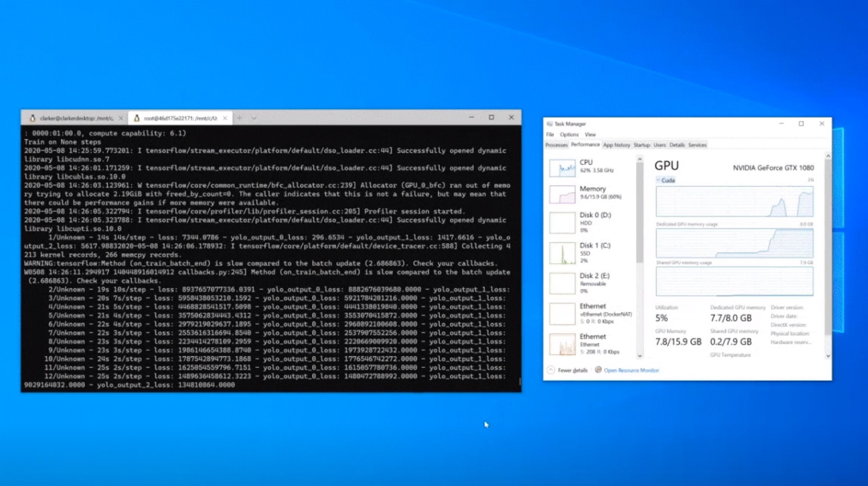Close the clarker@clarkerdesktop terminal tab

coord(121,119)
